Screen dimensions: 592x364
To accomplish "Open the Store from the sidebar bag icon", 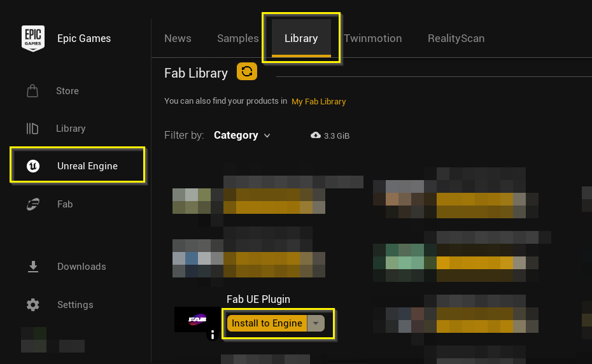I will tap(32, 91).
